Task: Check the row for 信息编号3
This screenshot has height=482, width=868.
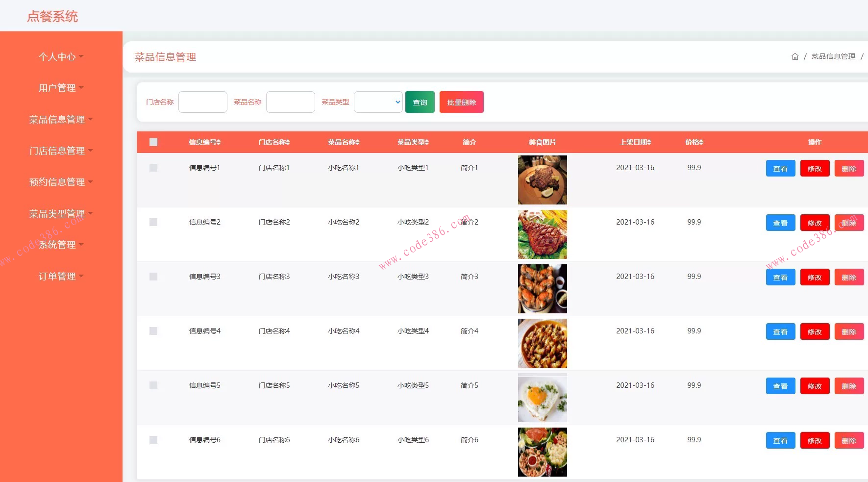Action: pos(153,277)
